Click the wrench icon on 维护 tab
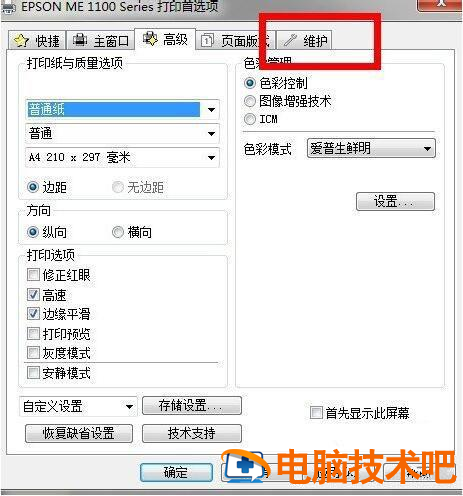 coord(290,41)
